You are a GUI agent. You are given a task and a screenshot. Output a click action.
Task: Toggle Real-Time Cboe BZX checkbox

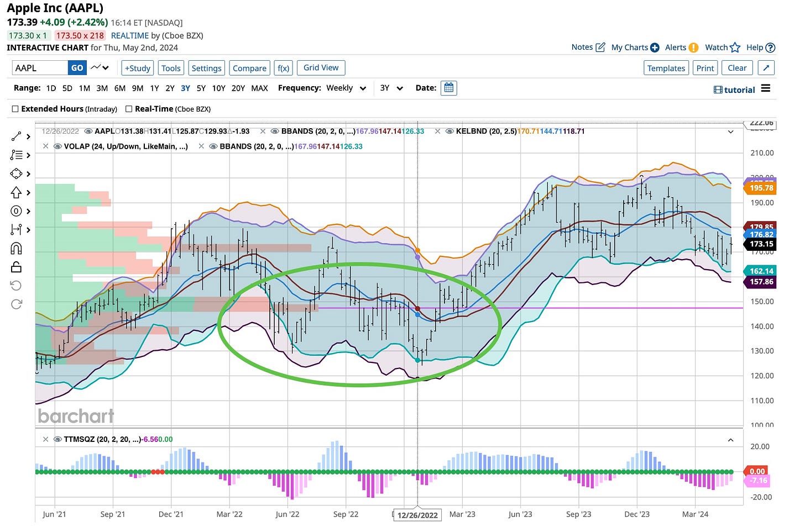point(129,109)
